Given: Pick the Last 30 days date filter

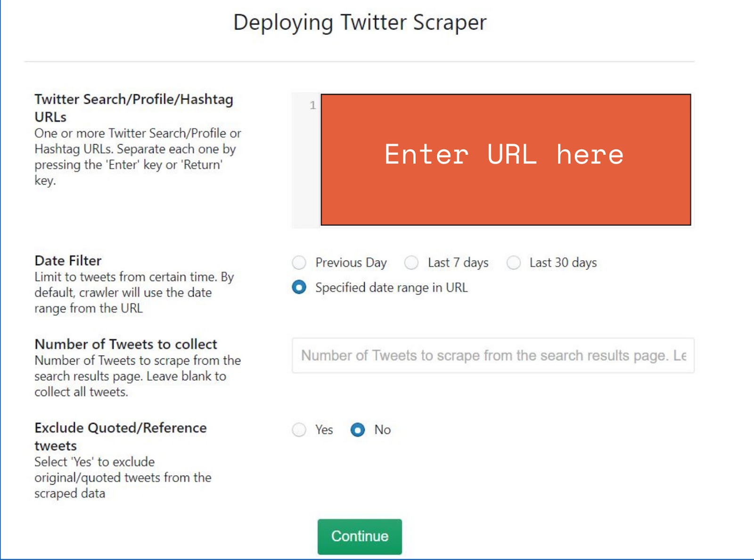Looking at the screenshot, I should click(514, 262).
